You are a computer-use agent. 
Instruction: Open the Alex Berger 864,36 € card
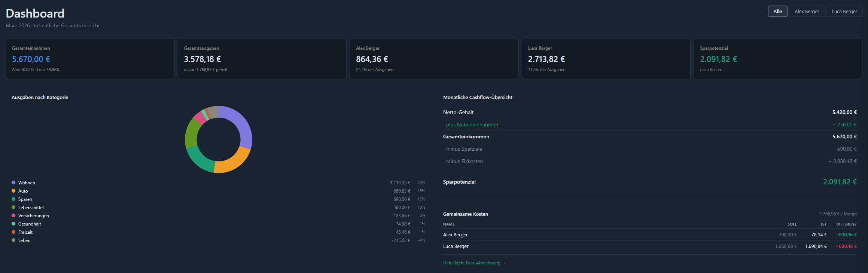point(434,59)
